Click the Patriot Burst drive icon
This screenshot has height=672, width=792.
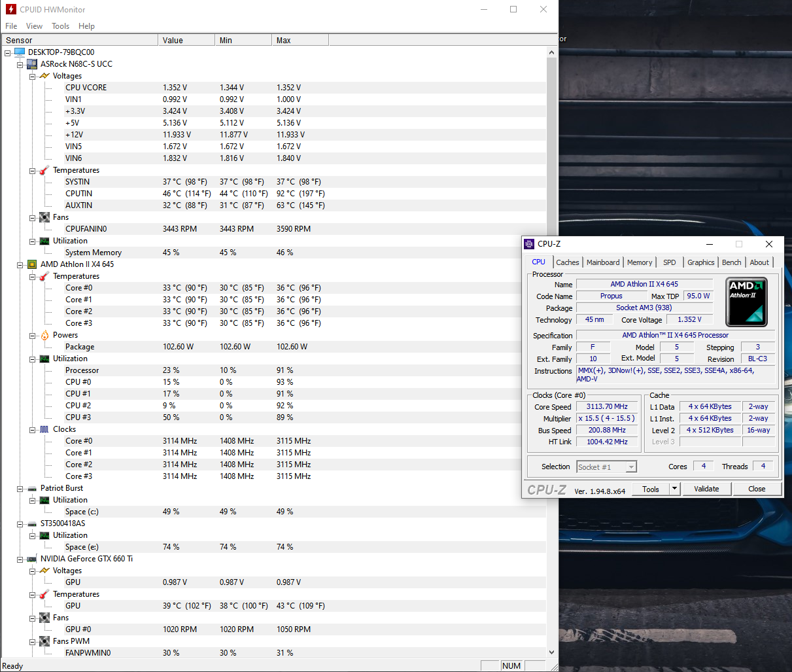pos(32,488)
